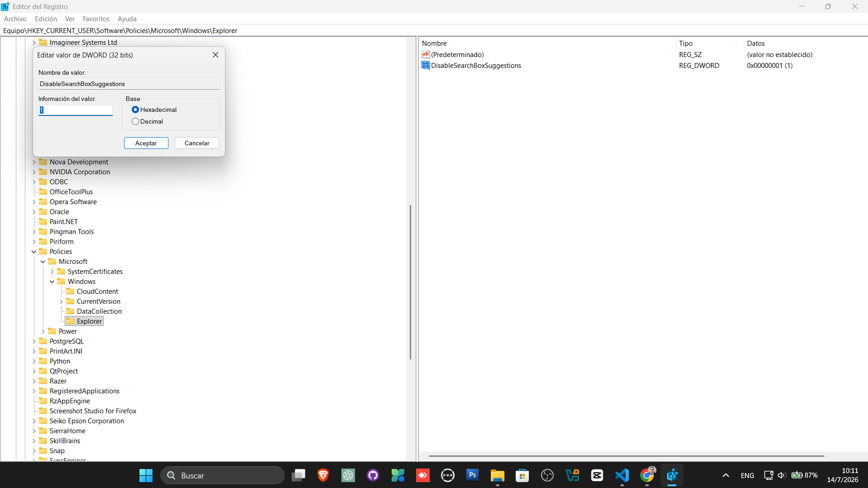The height and width of the screenshot is (488, 868).
Task: Open Photoshop from the taskbar
Action: [x=473, y=475]
